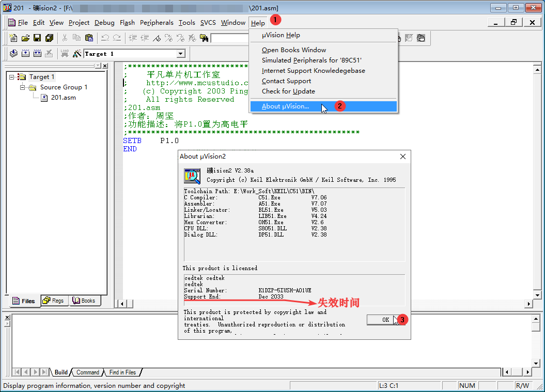Create a new file with the toolbar icon
This screenshot has height=392, width=545.
tap(13, 38)
